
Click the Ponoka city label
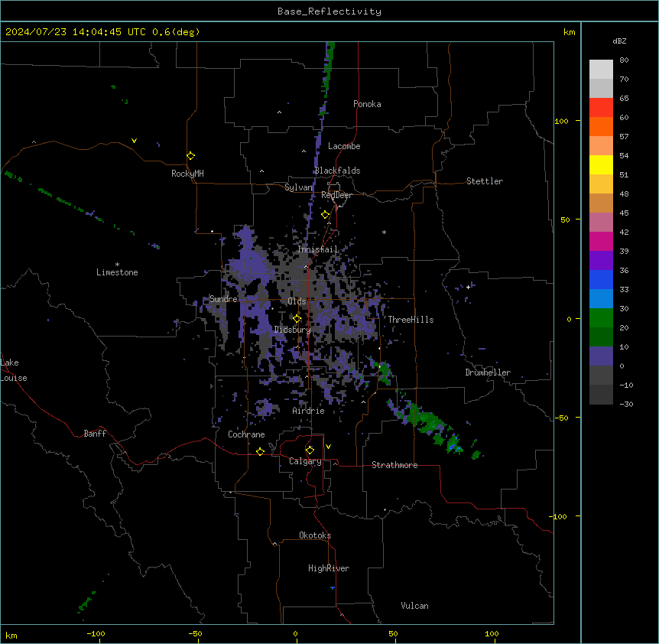367,104
